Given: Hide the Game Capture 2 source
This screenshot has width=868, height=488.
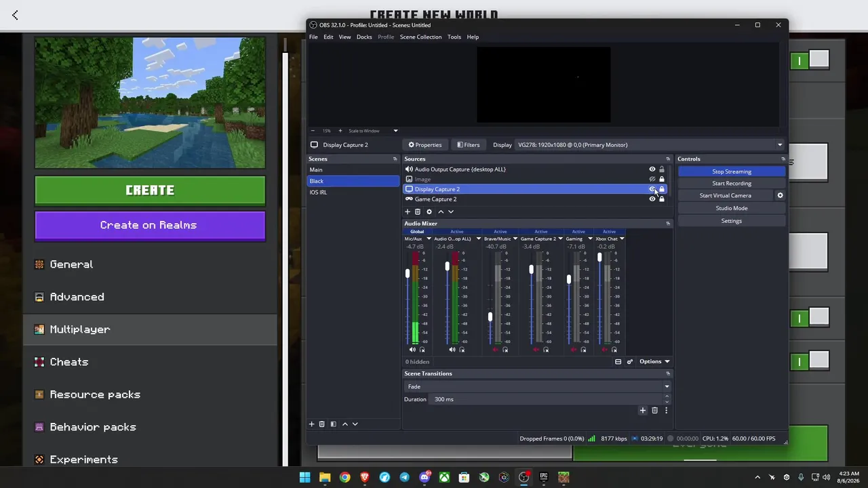Looking at the screenshot, I should pyautogui.click(x=652, y=199).
